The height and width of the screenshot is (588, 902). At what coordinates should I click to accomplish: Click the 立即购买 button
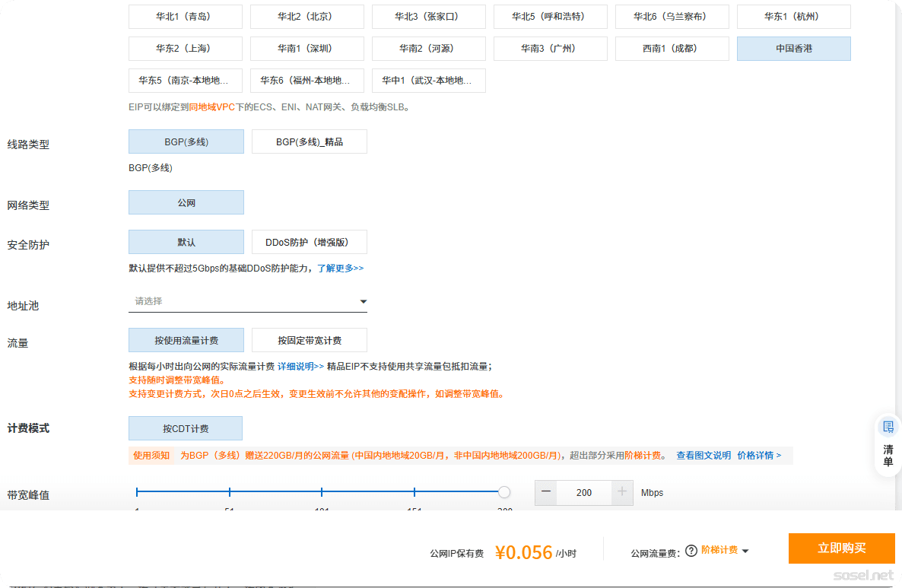(841, 548)
